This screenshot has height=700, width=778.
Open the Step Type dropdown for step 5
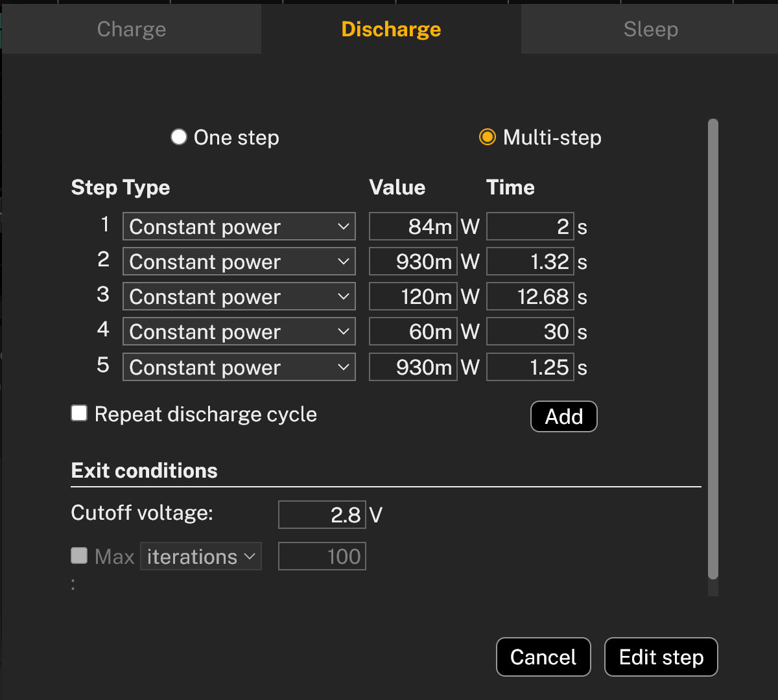coord(239,367)
